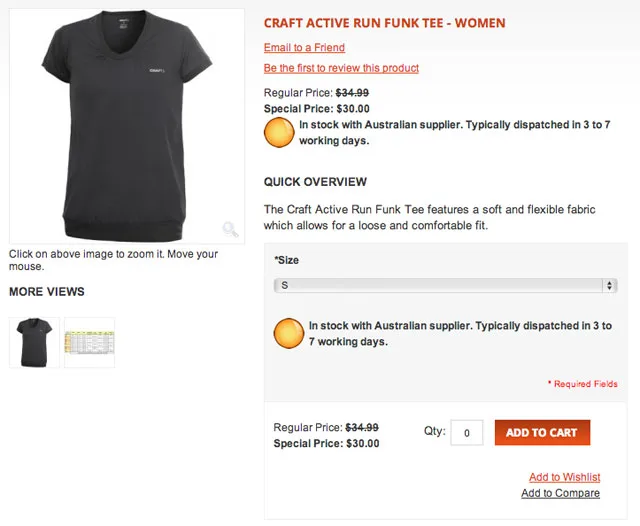Screen dimensions: 640x526
Task: Click the magnifier zoom icon on product image
Action: 230,229
